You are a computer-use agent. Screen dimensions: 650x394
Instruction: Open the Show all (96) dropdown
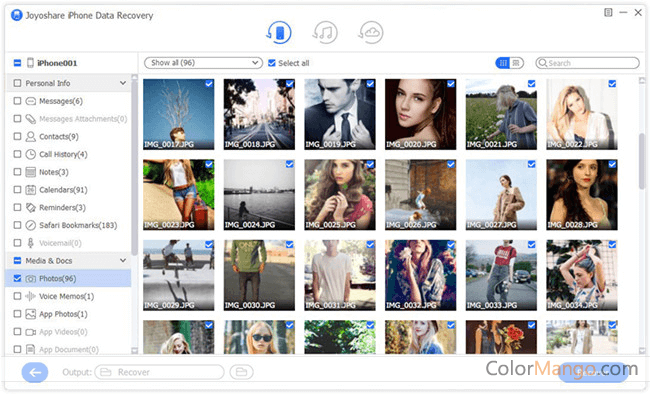coord(204,63)
